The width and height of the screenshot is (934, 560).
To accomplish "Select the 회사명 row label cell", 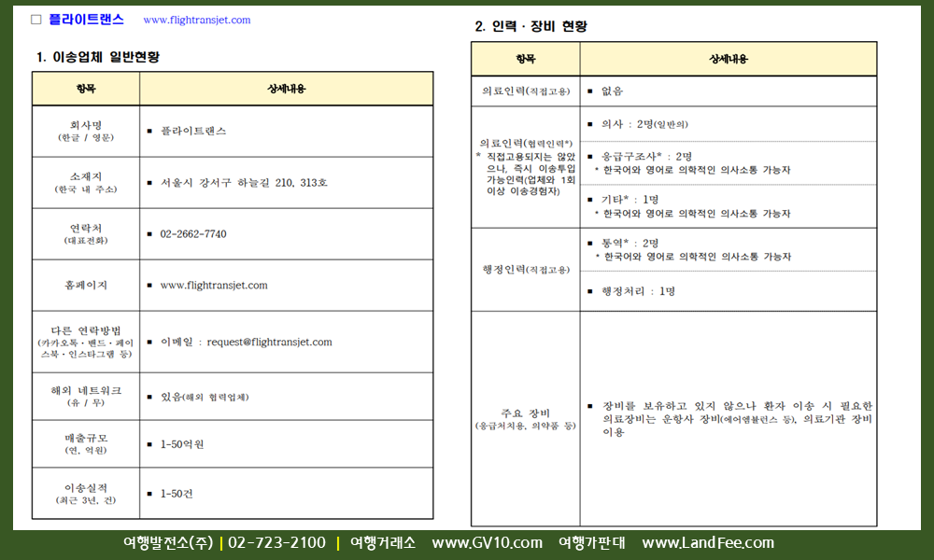I will coord(86,131).
